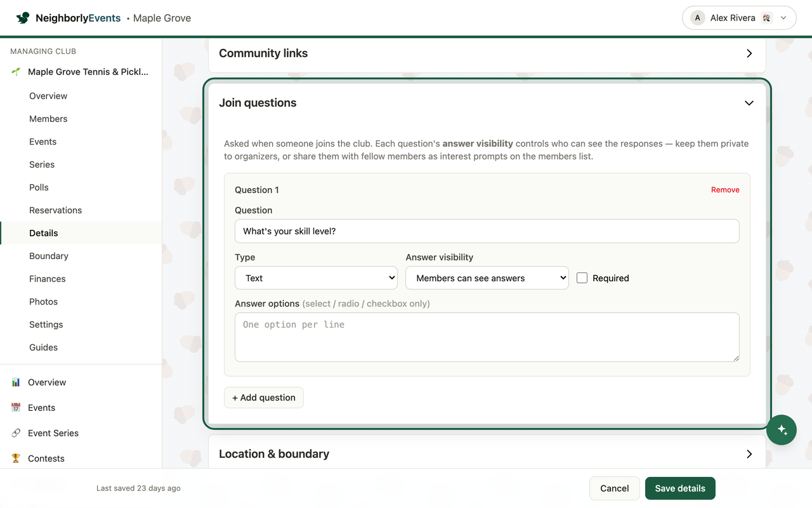Select Series in the sidebar
Viewport: 812px width, 508px height.
pos(42,164)
